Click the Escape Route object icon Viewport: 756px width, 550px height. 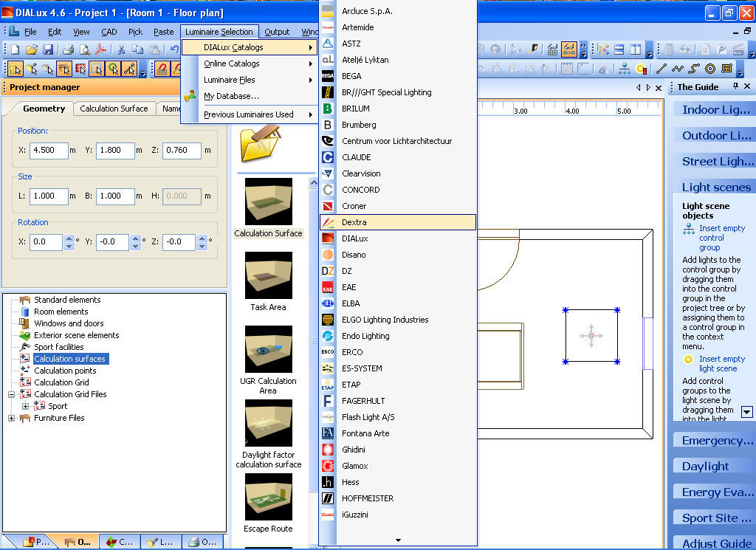(268, 498)
